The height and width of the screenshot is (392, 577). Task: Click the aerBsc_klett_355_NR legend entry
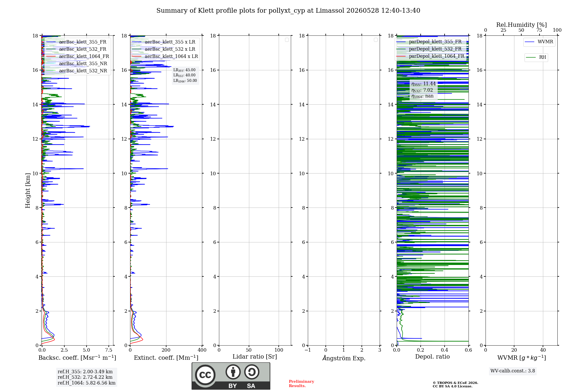tap(77, 64)
